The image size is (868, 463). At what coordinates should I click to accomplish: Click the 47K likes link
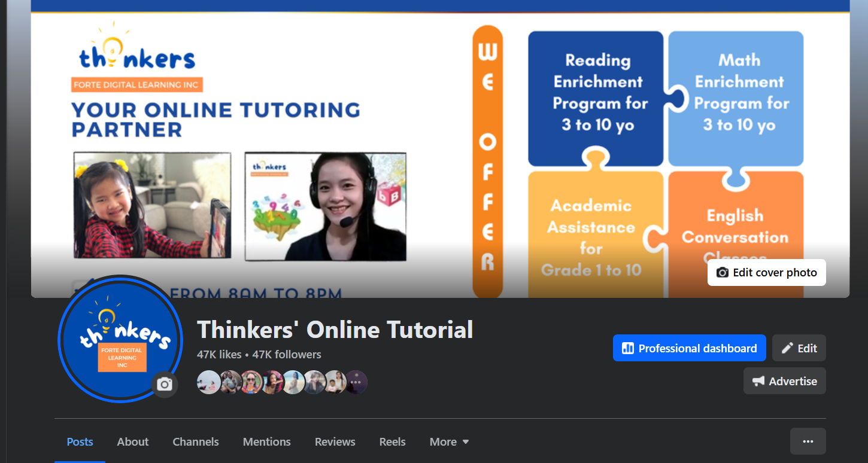pyautogui.click(x=219, y=355)
